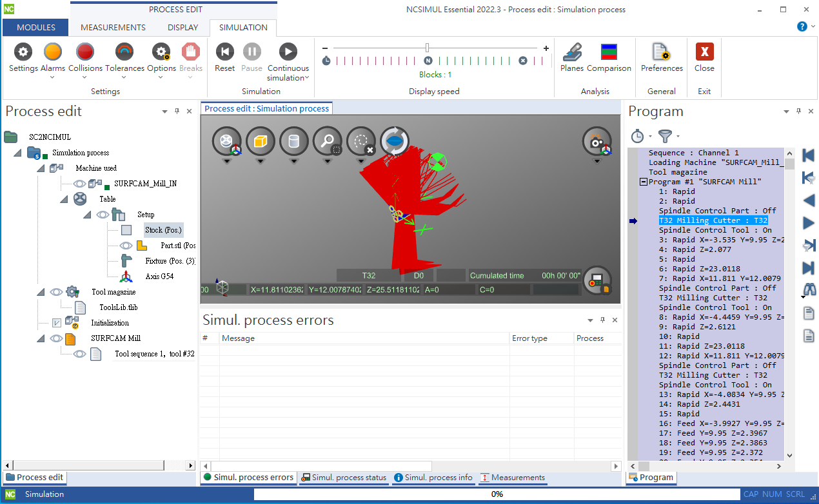Image resolution: width=819 pixels, height=504 pixels.
Task: Click the MODULES button
Action: (x=36, y=28)
